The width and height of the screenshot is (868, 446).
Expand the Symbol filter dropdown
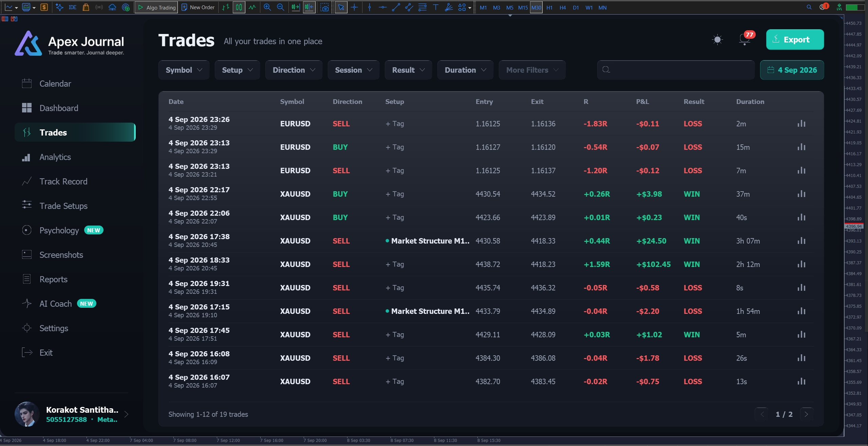[184, 70]
